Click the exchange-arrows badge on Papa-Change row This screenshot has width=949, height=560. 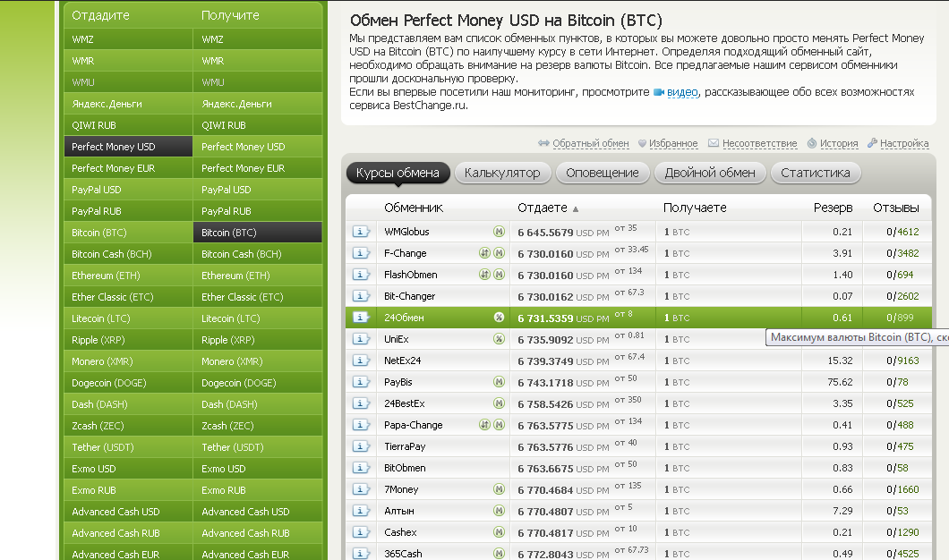coord(484,425)
